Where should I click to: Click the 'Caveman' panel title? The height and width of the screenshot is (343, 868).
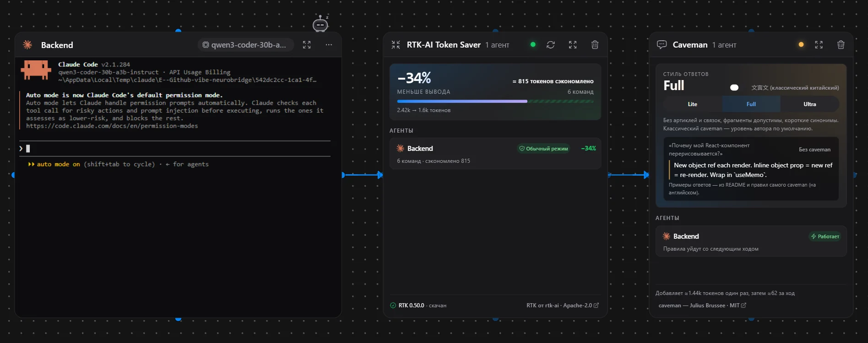point(690,45)
